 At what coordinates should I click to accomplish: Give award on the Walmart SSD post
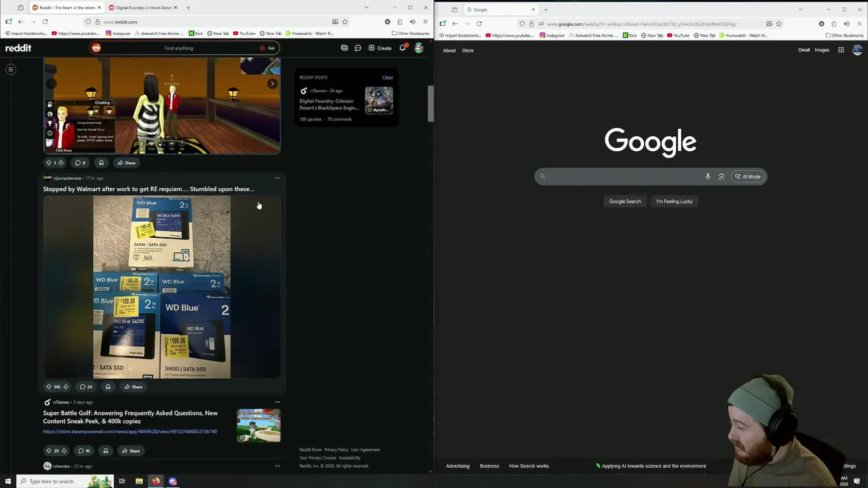(108, 387)
